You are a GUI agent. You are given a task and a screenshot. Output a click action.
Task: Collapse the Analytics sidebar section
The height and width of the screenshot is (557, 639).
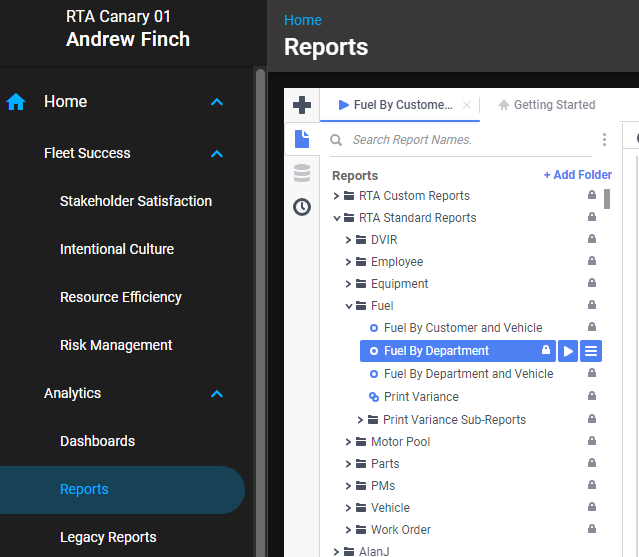pos(217,394)
